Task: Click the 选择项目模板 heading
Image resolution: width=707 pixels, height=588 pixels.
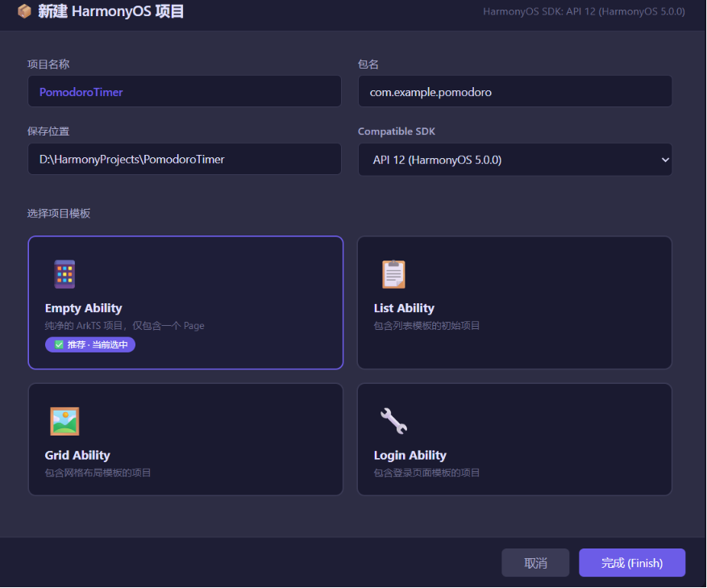Action: pyautogui.click(x=59, y=213)
